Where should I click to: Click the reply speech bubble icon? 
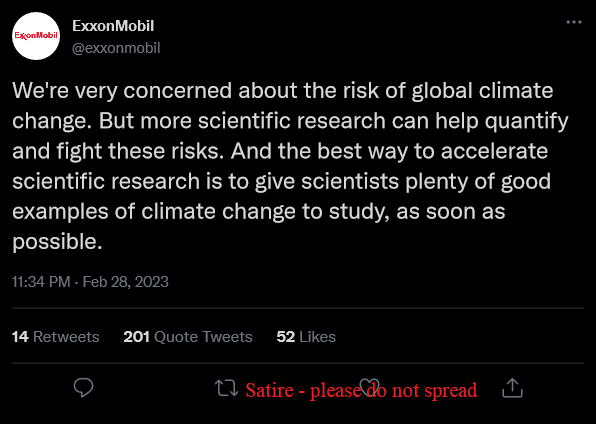[83, 388]
